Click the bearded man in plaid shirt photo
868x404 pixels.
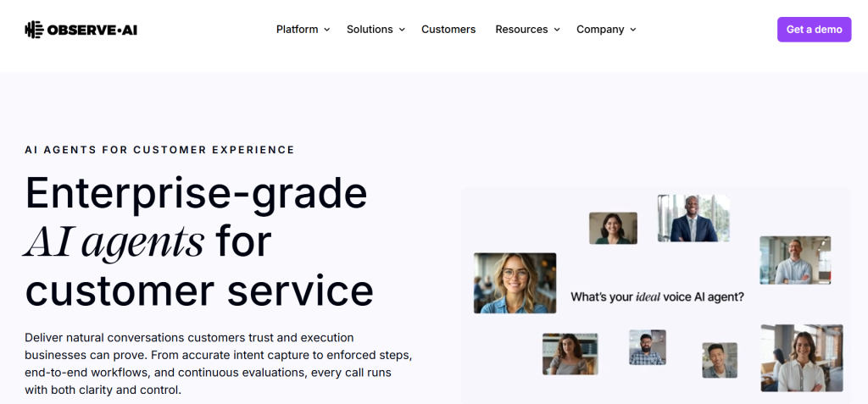coord(647,347)
